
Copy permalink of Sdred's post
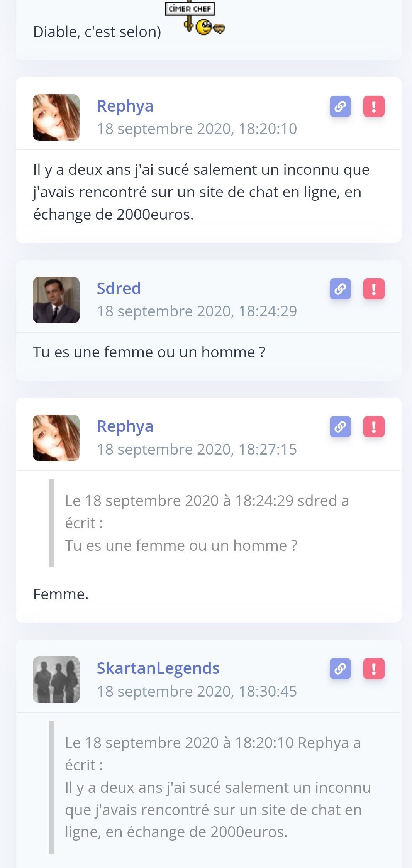pyautogui.click(x=340, y=289)
